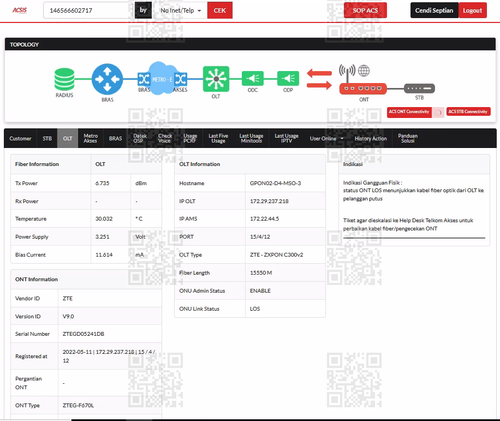Open the STB tab
This screenshot has height=421, width=500.
(x=47, y=138)
